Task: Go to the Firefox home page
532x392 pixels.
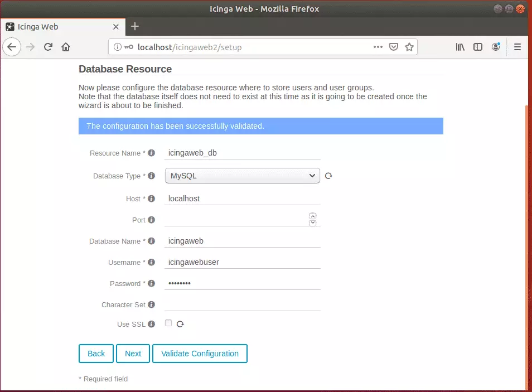Action: [x=66, y=47]
